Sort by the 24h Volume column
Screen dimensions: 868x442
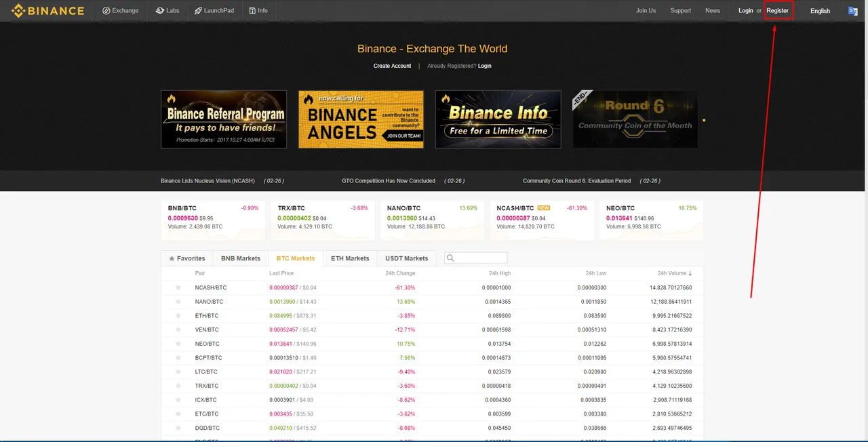pos(675,273)
